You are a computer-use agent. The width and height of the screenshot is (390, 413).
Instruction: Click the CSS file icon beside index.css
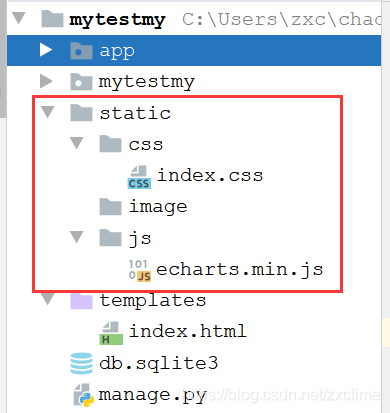139,177
